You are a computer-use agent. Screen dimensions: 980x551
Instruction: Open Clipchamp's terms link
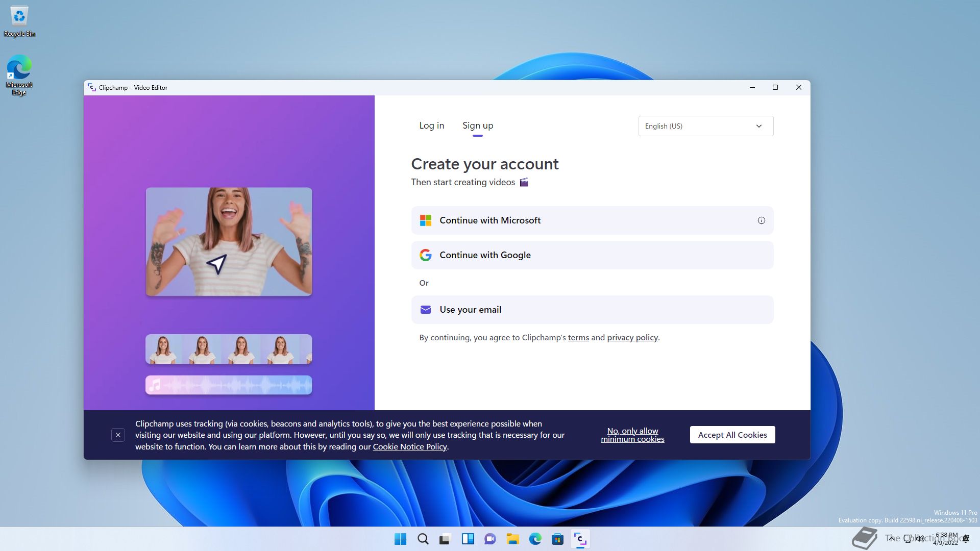pos(578,338)
